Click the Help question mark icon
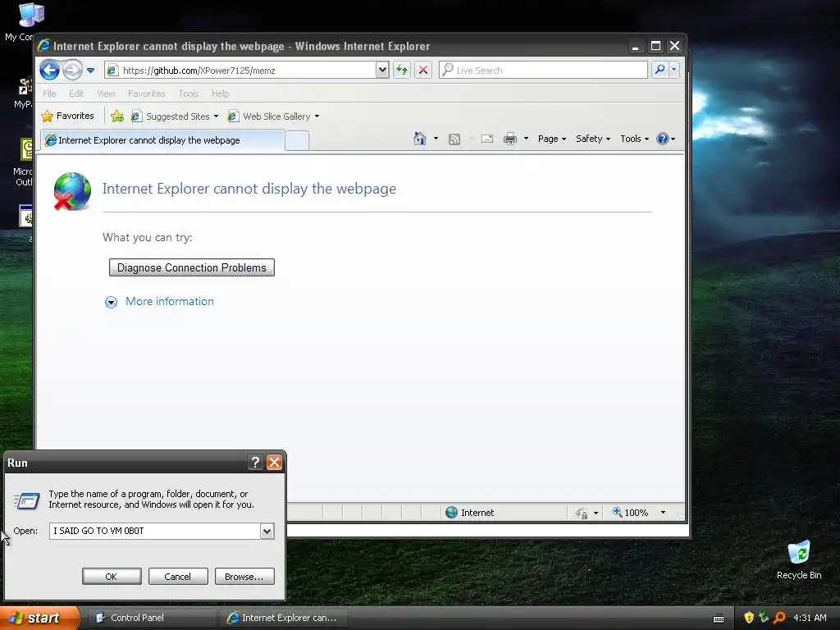This screenshot has width=840, height=630. pyautogui.click(x=663, y=139)
